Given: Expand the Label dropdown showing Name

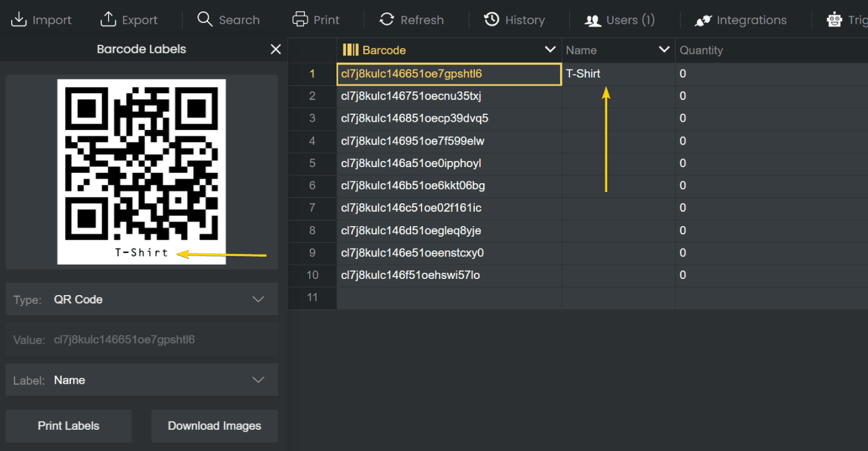Looking at the screenshot, I should click(x=142, y=380).
